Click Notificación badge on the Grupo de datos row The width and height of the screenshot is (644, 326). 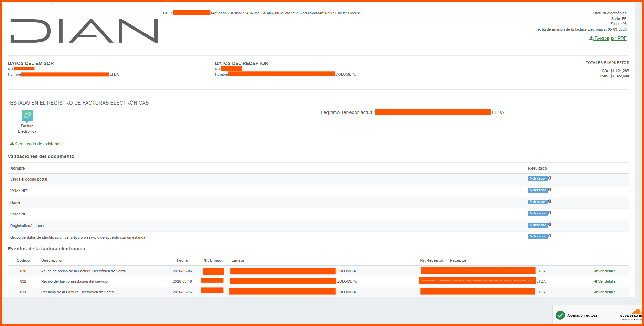point(538,237)
